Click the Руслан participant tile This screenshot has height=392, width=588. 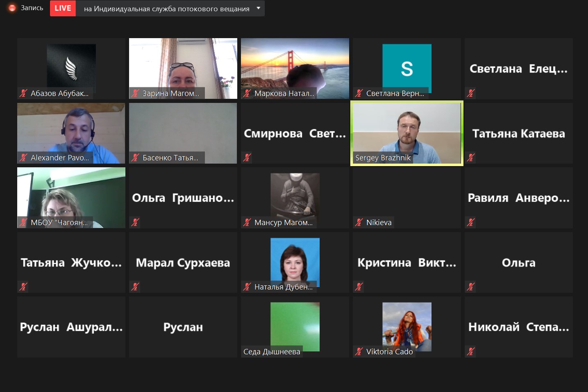183,327
